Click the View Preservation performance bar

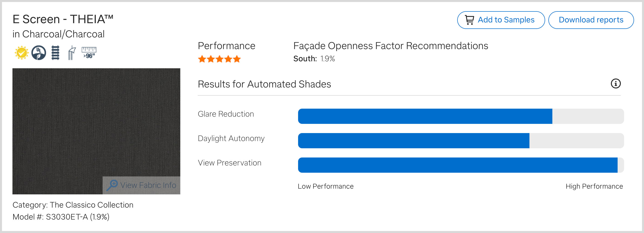pos(461,165)
